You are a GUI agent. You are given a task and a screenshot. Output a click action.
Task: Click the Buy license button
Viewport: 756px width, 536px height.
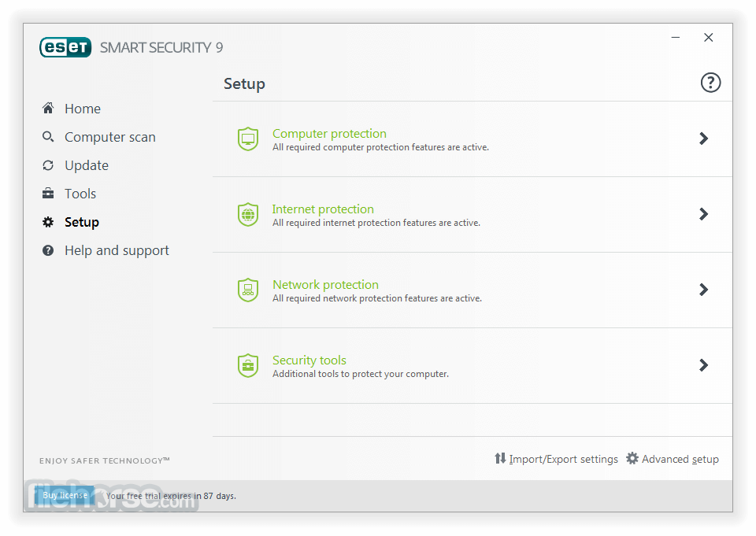[x=65, y=495]
